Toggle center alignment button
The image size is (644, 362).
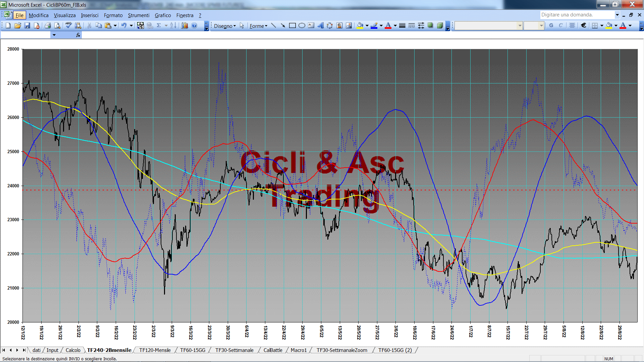tap(572, 25)
